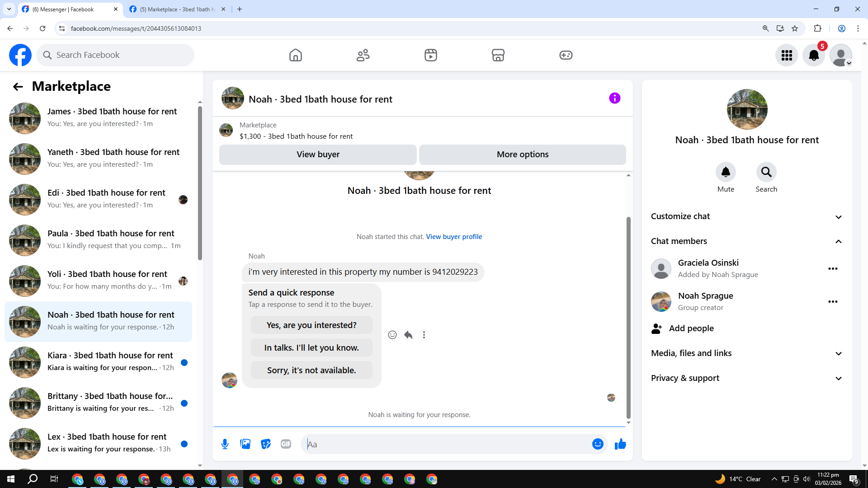Switch to the Marketplace browser tab

pos(176,9)
